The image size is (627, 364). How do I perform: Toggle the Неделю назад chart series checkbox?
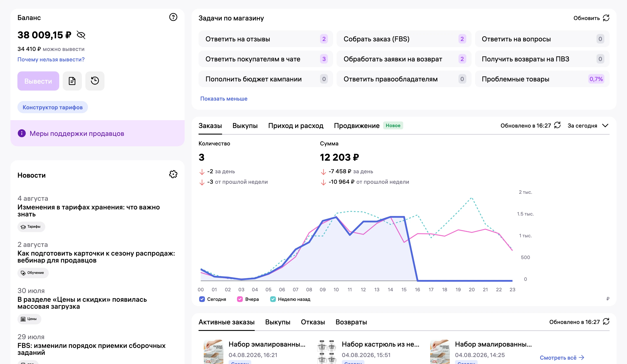(x=273, y=299)
